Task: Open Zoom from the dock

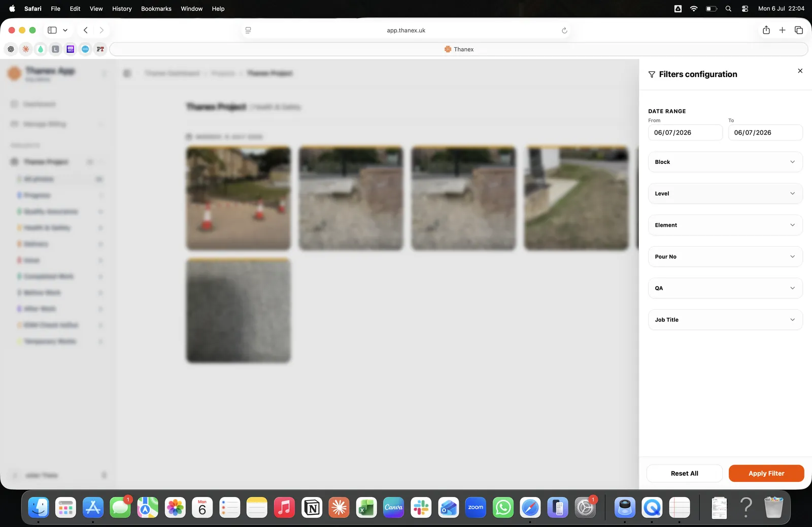Action: pyautogui.click(x=476, y=507)
